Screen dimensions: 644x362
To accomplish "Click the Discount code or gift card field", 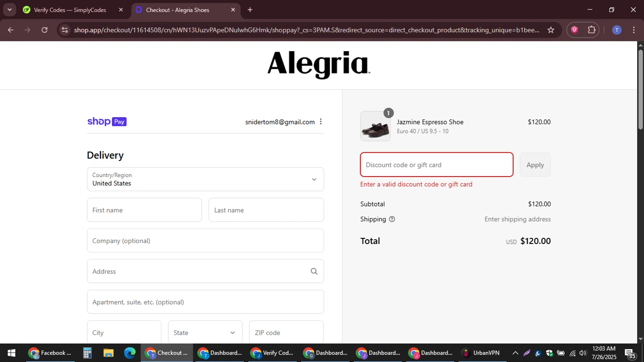I will (437, 164).
